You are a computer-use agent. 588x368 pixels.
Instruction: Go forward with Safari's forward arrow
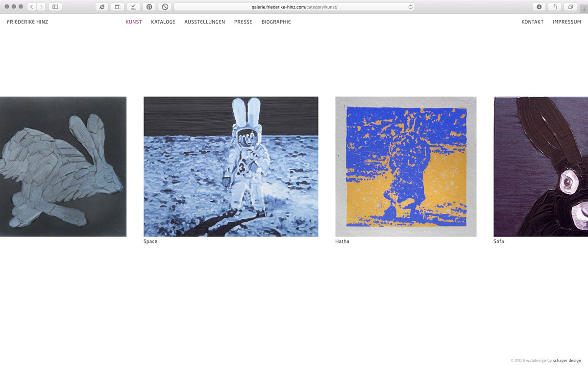[x=41, y=7]
